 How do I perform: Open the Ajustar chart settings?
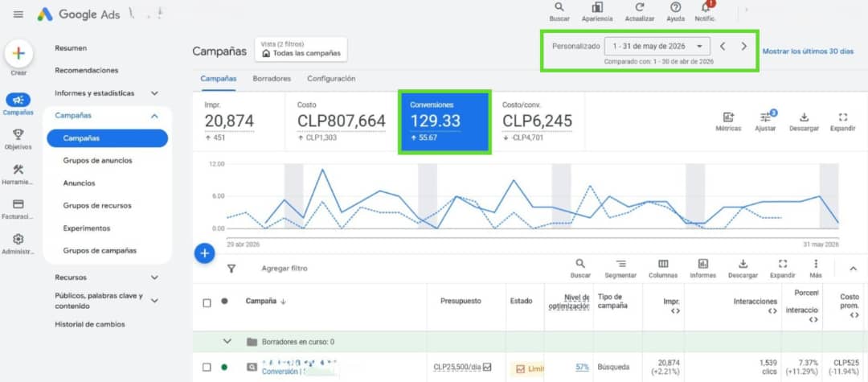766,121
